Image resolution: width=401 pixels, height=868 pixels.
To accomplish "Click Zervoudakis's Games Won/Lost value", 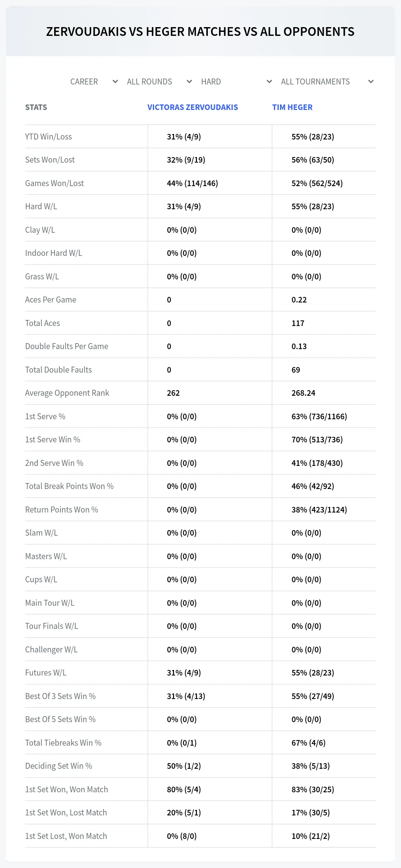I will coord(192,183).
